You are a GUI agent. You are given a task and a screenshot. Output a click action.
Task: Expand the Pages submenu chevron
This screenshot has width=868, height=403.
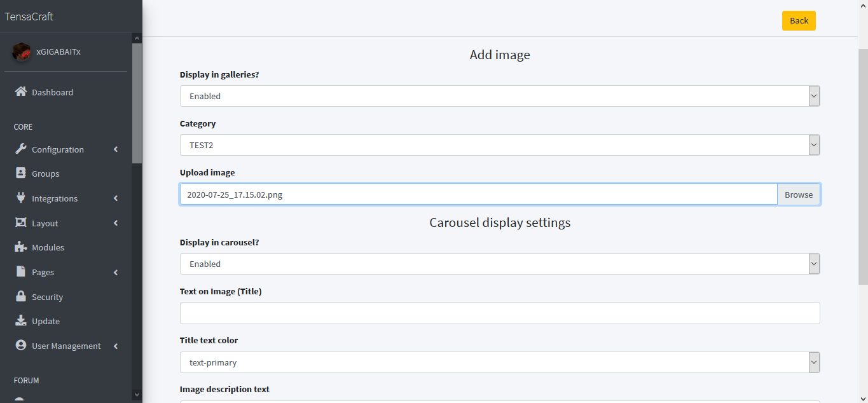point(116,272)
